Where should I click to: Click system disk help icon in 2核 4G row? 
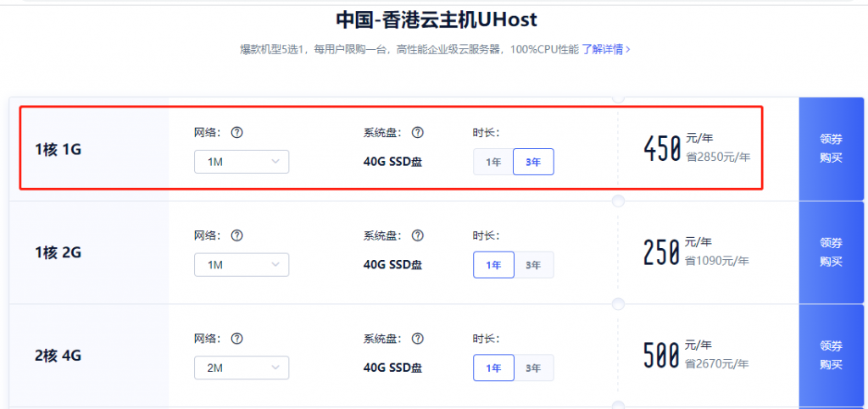pos(418,338)
